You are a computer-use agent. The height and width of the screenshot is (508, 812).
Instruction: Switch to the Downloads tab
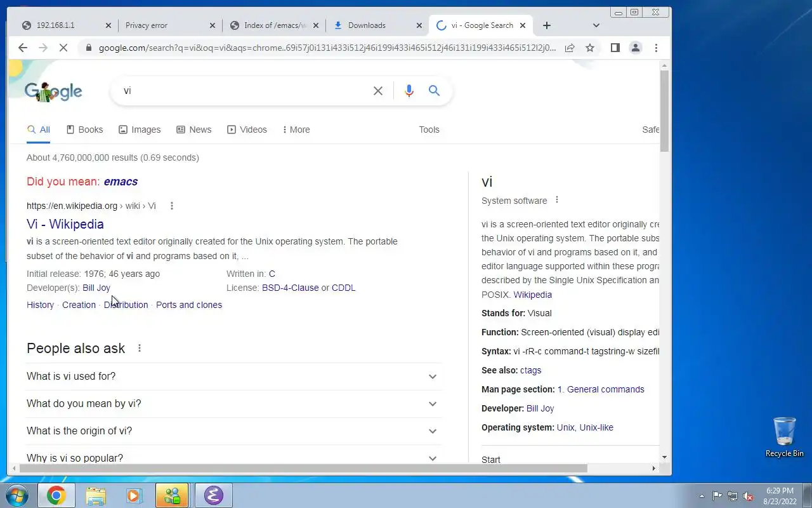(377, 25)
